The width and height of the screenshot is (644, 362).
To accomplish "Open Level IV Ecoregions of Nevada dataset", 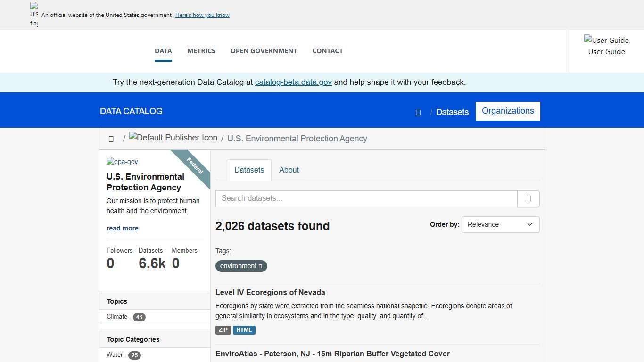I will click(x=270, y=292).
